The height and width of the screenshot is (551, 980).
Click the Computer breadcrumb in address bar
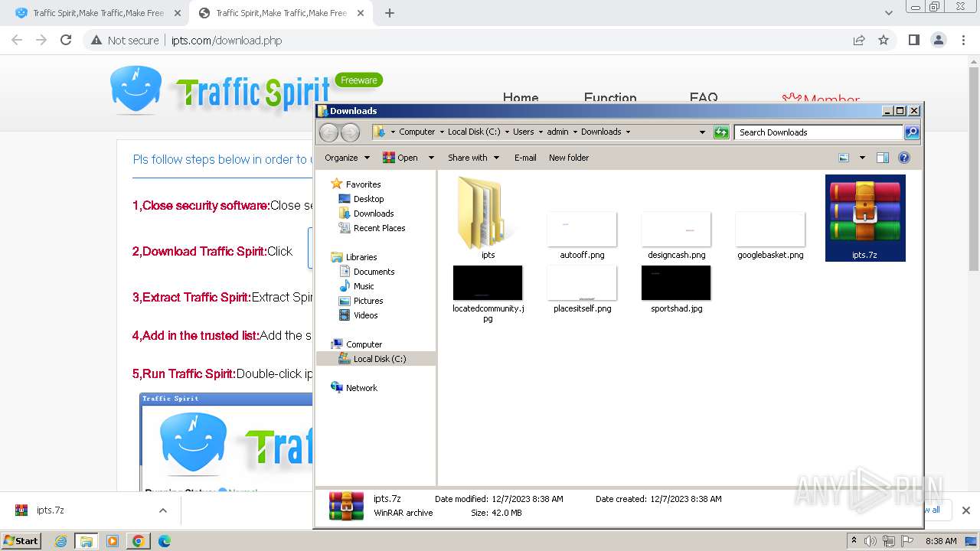pos(416,132)
